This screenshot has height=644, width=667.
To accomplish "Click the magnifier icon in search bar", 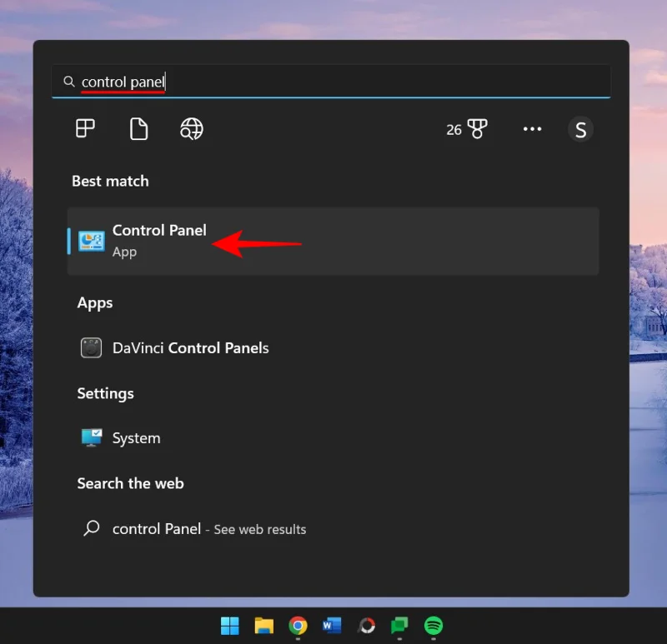I will (x=69, y=81).
